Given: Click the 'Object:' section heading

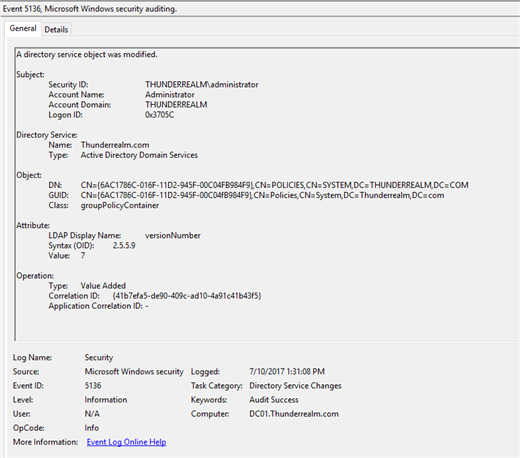Looking at the screenshot, I should tap(29, 175).
